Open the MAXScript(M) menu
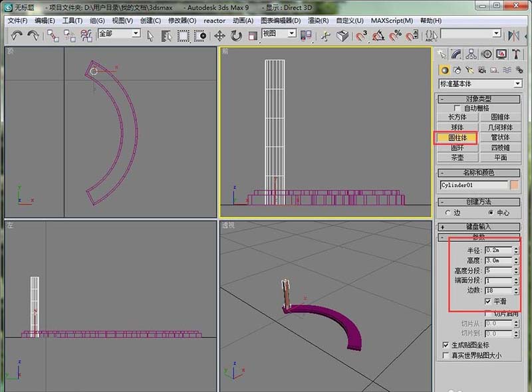This screenshot has height=392, width=532. pos(392,21)
